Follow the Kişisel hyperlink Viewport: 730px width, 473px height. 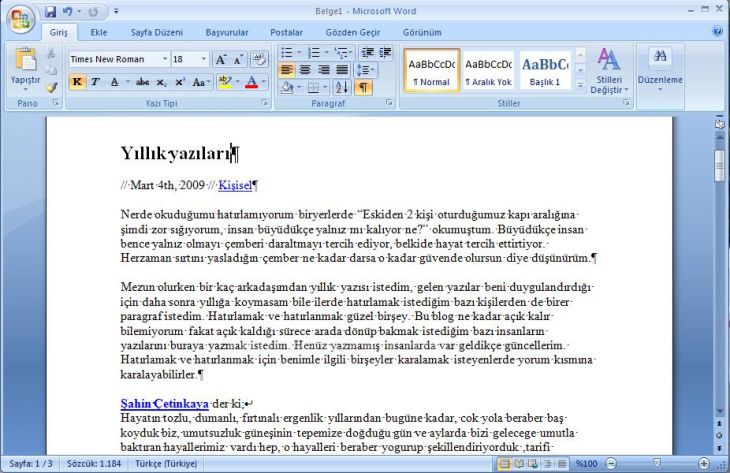(235, 185)
